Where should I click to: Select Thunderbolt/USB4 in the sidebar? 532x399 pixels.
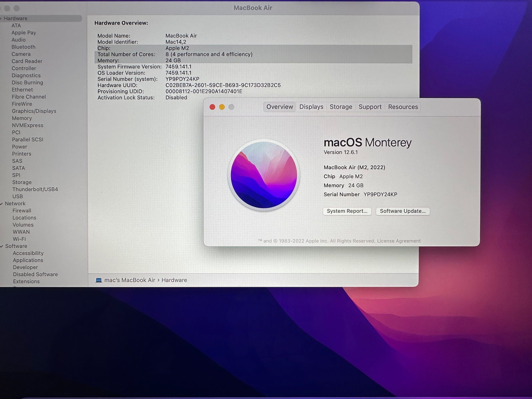[35, 189]
